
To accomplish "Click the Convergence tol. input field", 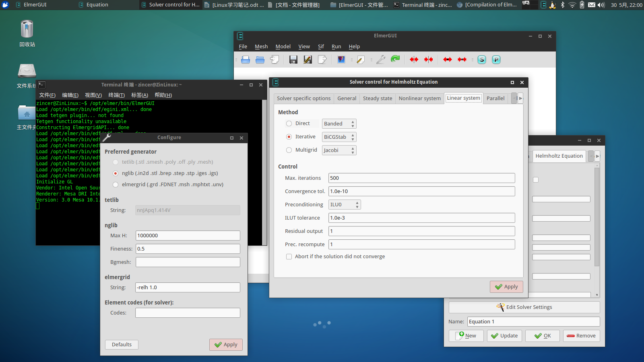I will click(422, 191).
